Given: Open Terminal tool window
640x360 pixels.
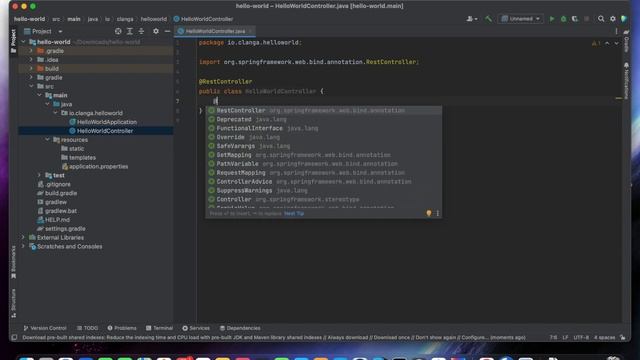Looking at the screenshot, I should [x=159, y=328].
